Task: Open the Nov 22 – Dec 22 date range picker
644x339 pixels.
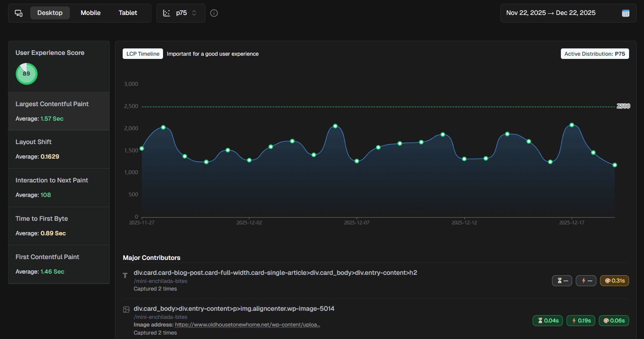Action: 551,13
